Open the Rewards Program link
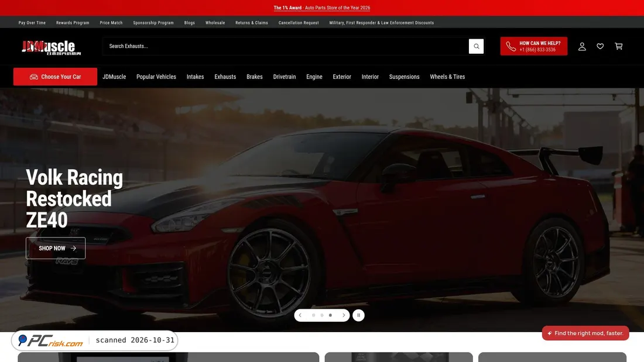This screenshot has height=362, width=644. [73, 23]
